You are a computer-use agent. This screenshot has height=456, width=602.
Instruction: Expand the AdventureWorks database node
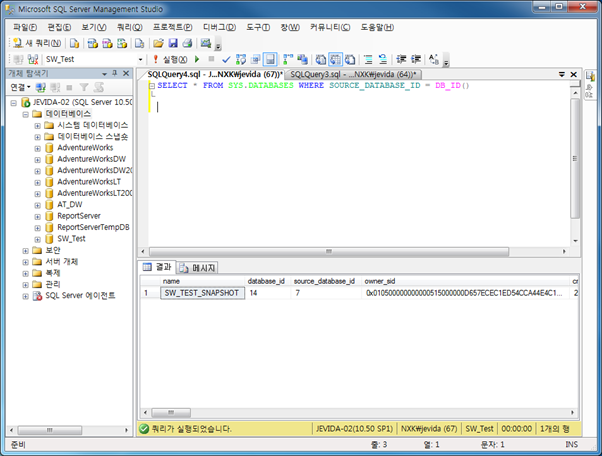(37, 148)
